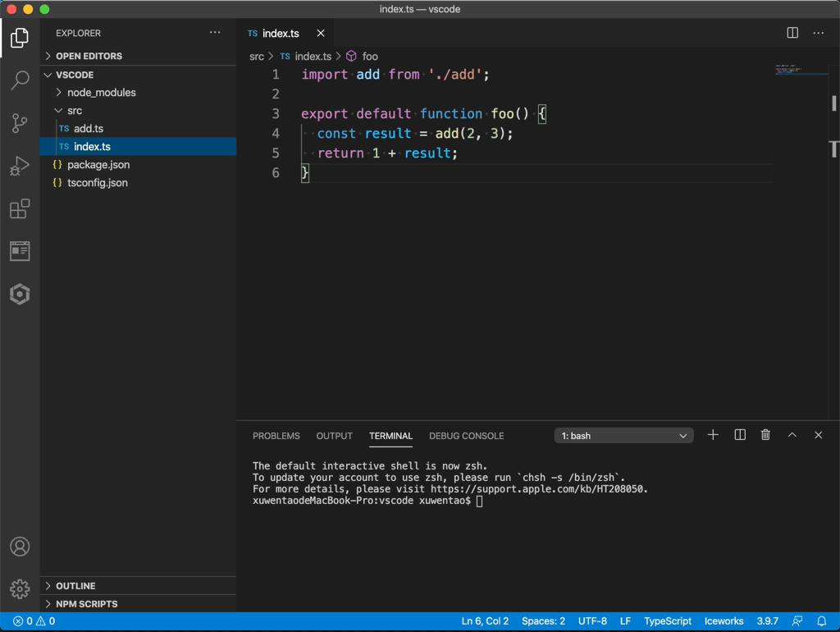The image size is (840, 632).
Task: Split the editor to the right
Action: (x=792, y=33)
